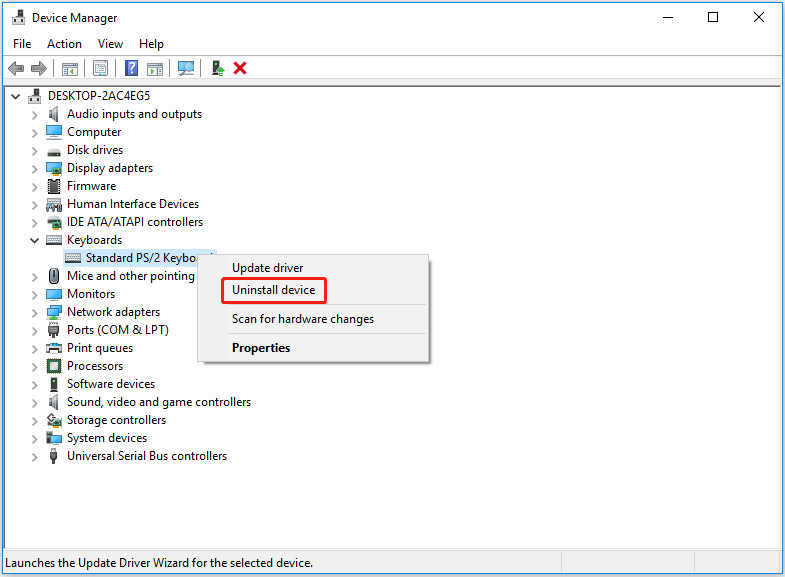Open the Properties toolbar icon
The image size is (785, 577).
click(x=101, y=69)
